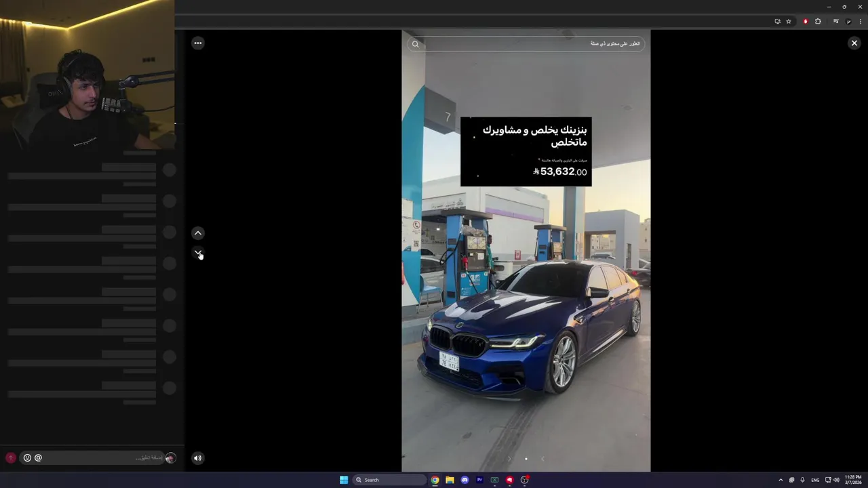868x488 pixels.
Task: Bookmark this page with the star icon
Action: click(x=788, y=21)
